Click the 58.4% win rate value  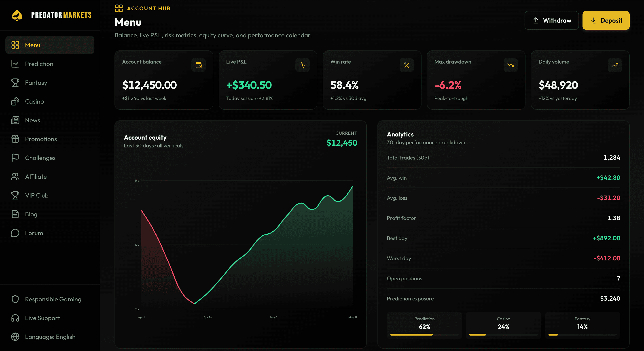pos(344,85)
